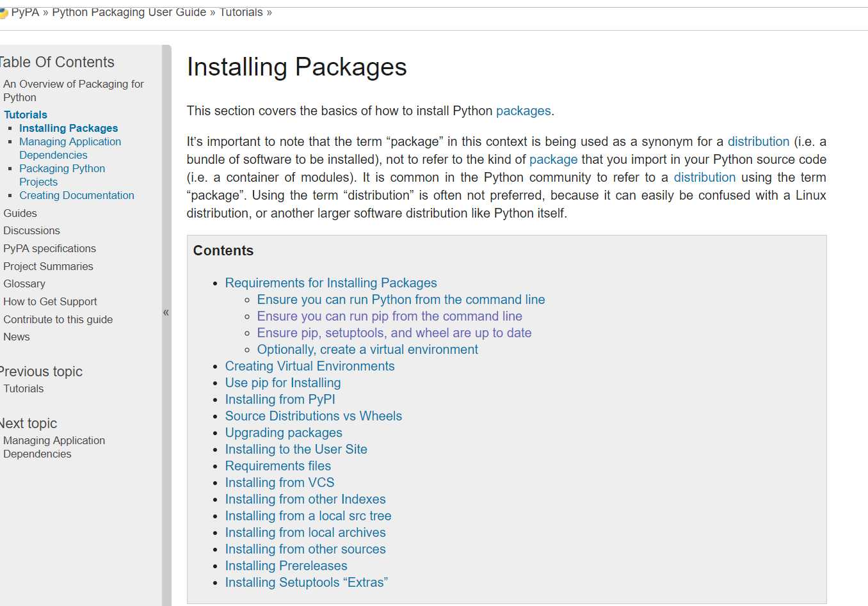Click the 'Previous topic' heading
868x606 pixels.
41,372
